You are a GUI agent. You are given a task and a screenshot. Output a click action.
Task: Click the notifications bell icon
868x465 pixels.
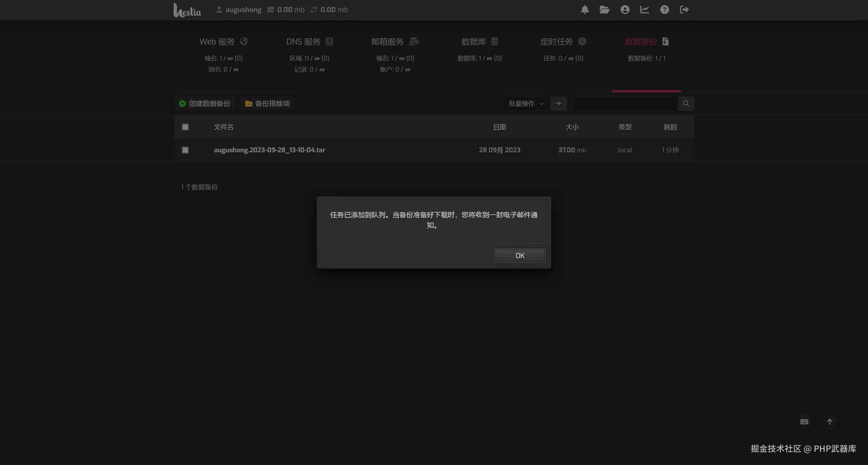pyautogui.click(x=585, y=10)
